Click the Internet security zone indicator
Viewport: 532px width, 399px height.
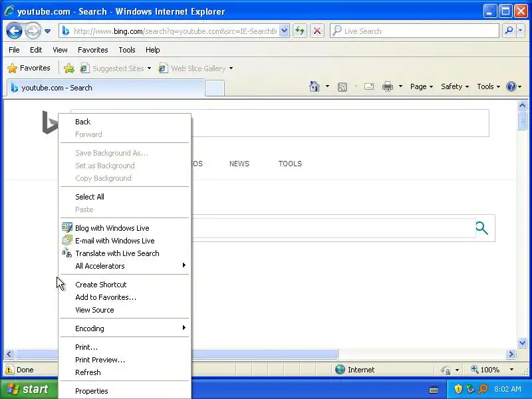[354, 370]
